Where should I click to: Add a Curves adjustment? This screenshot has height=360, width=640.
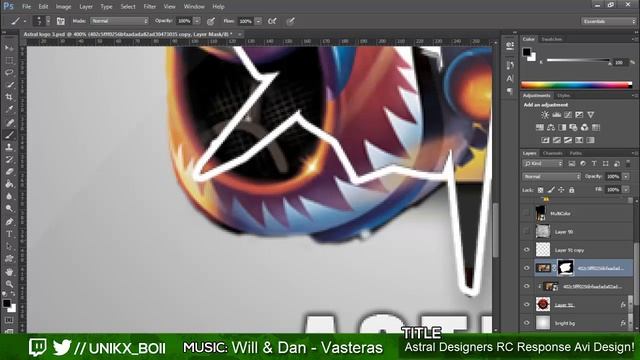coord(568,115)
